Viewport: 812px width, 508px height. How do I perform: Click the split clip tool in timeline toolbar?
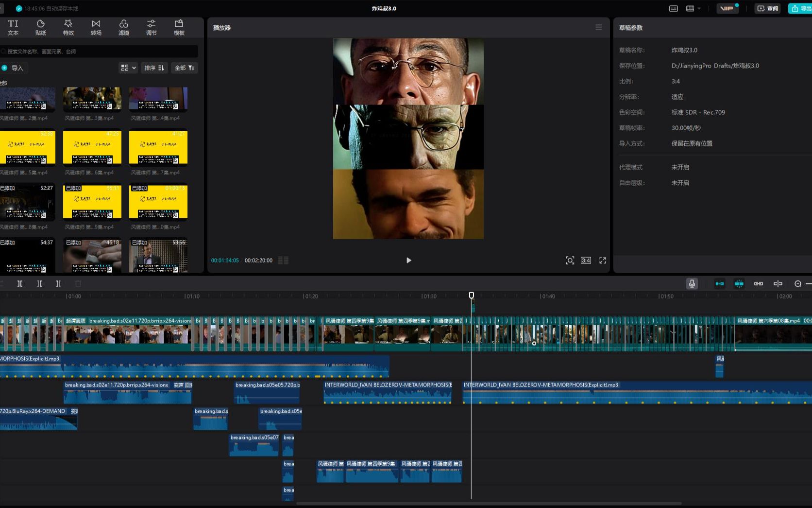(20, 284)
